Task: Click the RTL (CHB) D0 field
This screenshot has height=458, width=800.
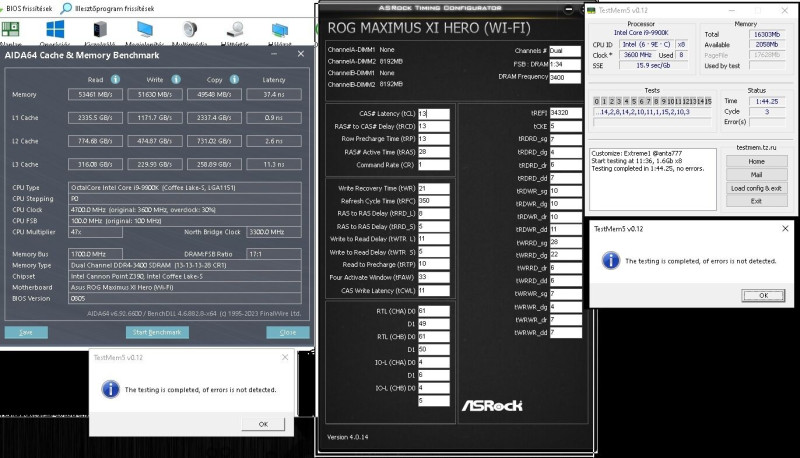Action: (x=434, y=337)
